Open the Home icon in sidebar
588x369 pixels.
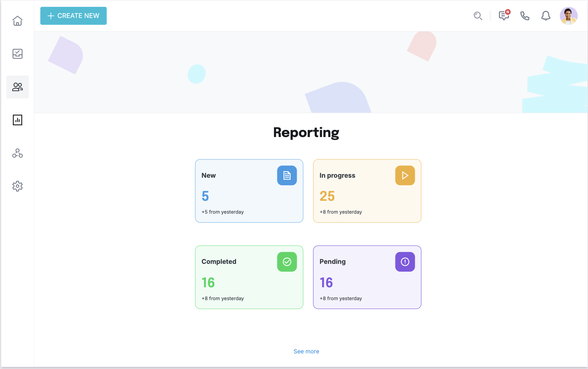click(x=17, y=21)
